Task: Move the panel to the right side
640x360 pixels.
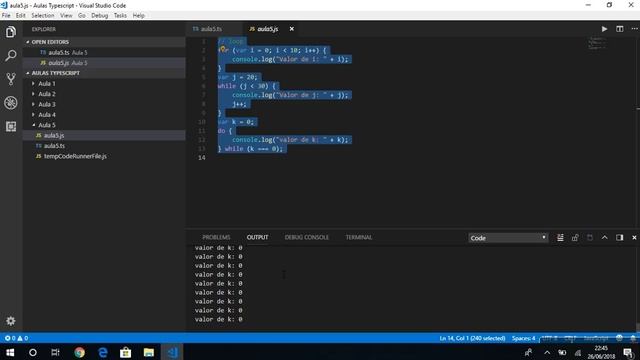Action: click(x=620, y=238)
